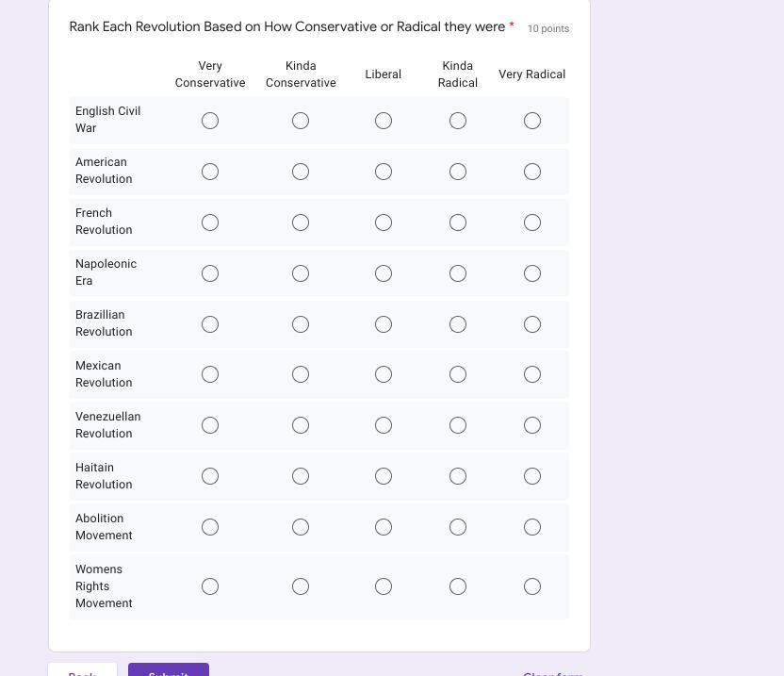Mark Mexican Revolution as Liberal
Image resolution: width=784 pixels, height=676 pixels.
[384, 374]
